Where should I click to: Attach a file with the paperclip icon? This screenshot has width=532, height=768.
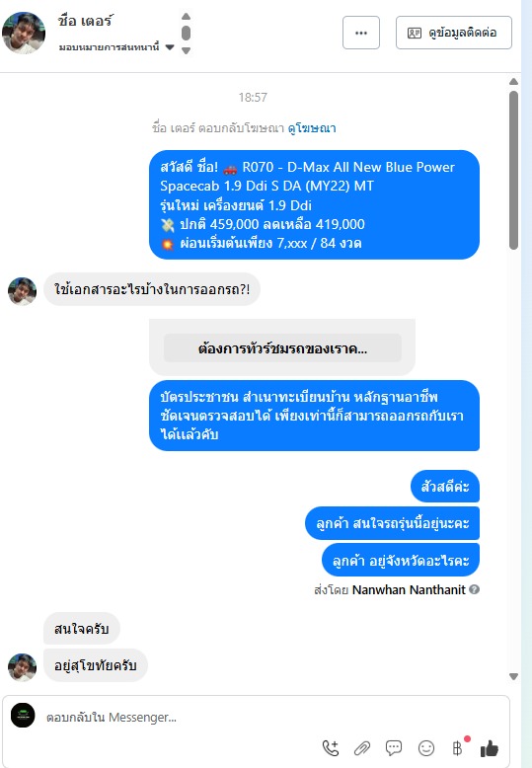[362, 748]
